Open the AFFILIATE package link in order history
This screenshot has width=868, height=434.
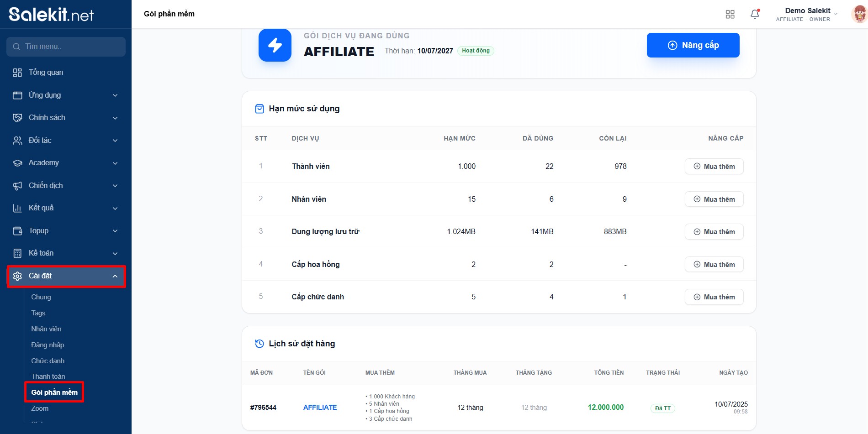(320, 408)
